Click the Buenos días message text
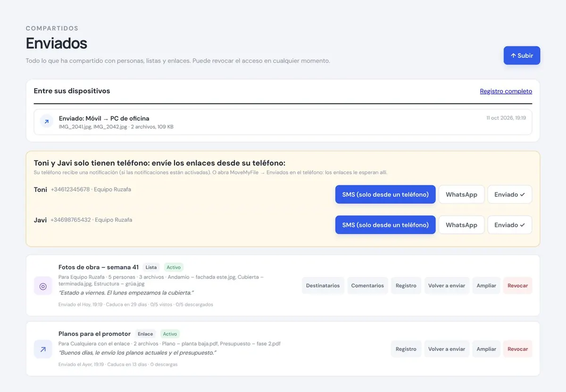566x392 pixels. [137, 353]
